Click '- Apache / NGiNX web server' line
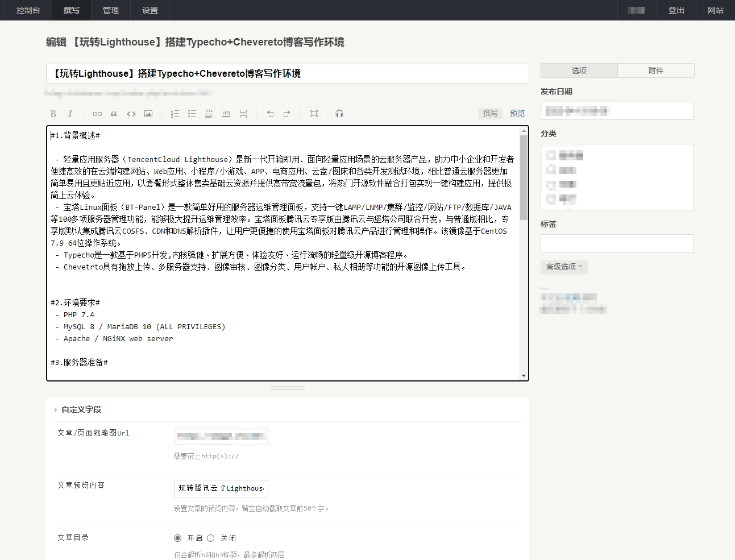Screen dimensions: 735x560 tap(114, 338)
